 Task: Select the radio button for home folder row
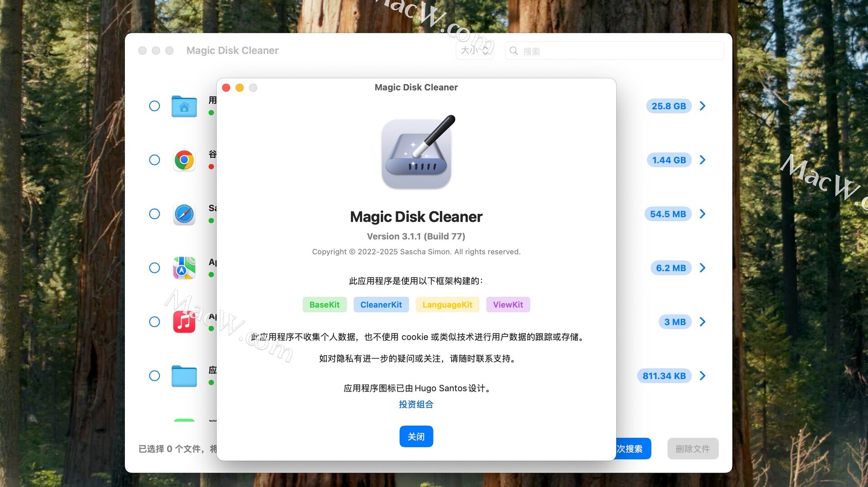pyautogui.click(x=155, y=106)
